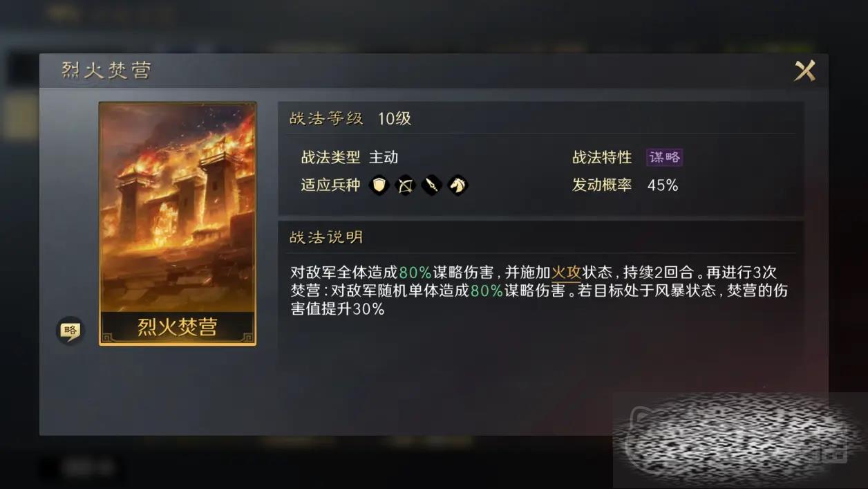The width and height of the screenshot is (868, 489).
Task: Select the spear troop type icon
Action: (x=431, y=185)
